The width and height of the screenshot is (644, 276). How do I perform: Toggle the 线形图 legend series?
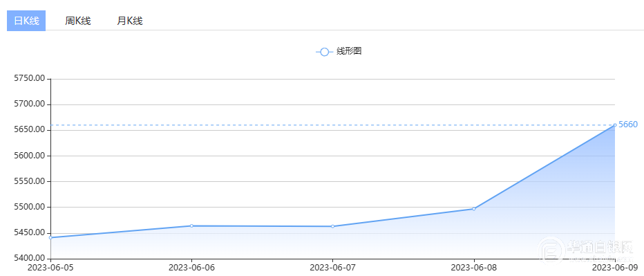349,51
